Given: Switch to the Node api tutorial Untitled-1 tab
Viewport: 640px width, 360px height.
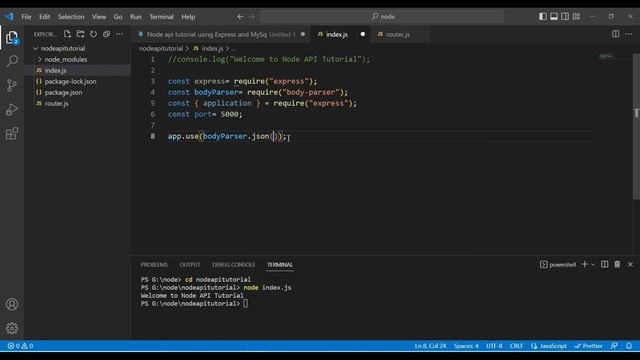Looking at the screenshot, I should click(221, 34).
